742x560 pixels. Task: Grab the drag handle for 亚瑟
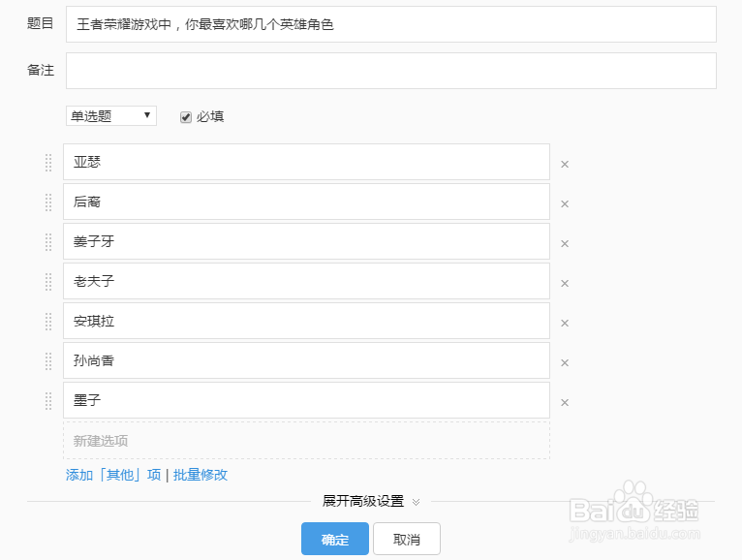coord(48,163)
